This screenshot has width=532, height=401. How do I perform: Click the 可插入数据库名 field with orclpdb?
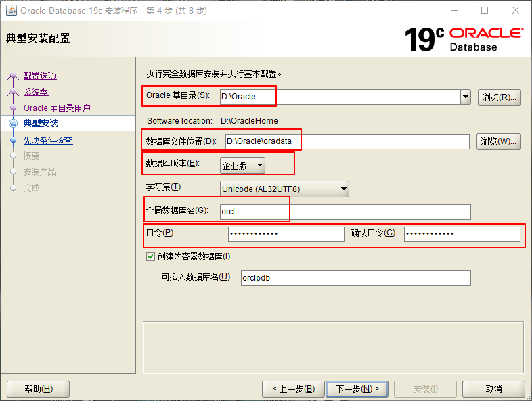click(x=355, y=278)
